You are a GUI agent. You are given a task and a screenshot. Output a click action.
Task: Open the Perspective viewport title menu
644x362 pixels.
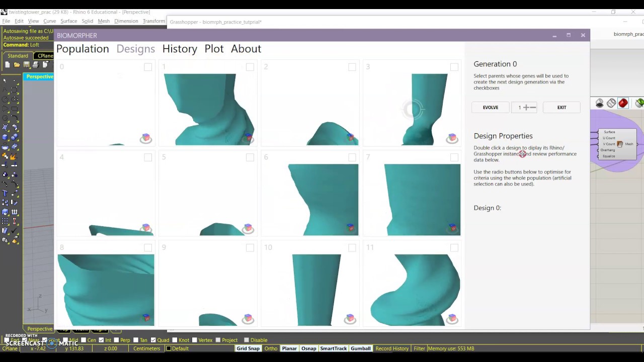tap(40, 76)
